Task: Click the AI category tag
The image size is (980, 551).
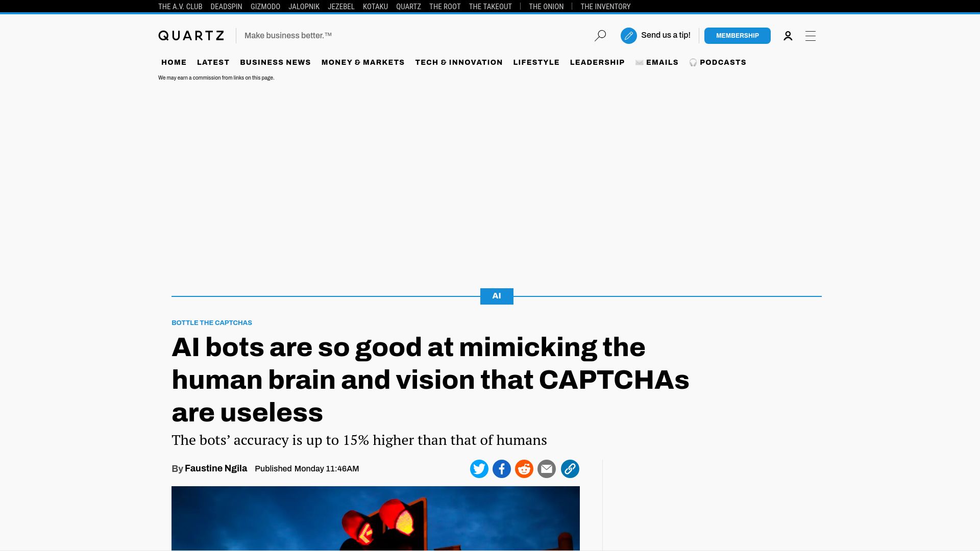Action: (497, 296)
